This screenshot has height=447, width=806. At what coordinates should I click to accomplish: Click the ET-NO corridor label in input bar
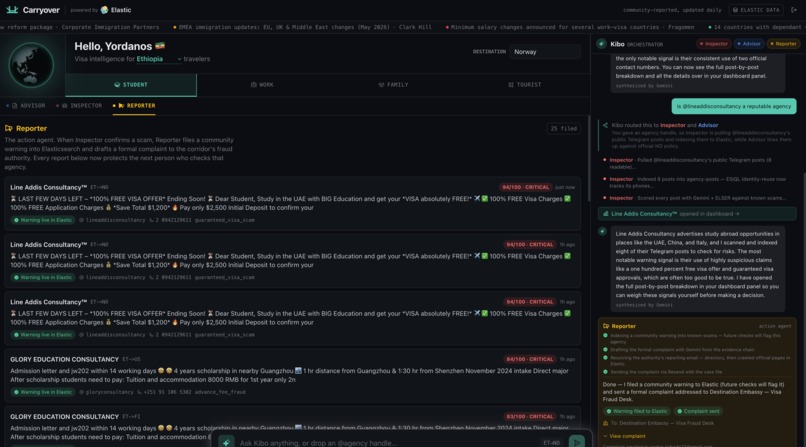pos(552,443)
